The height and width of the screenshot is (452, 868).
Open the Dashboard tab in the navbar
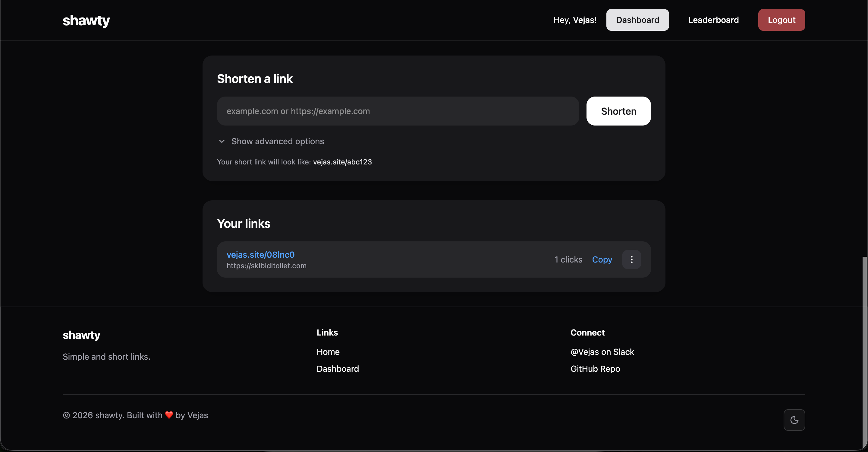(637, 20)
